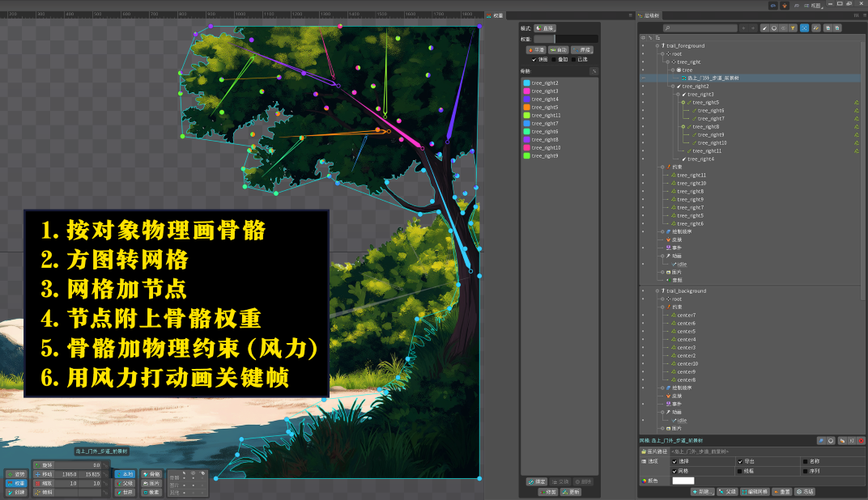Viewport: 868px width, 500px height.
Task: Click the 层级树 (Tree) panel tab
Action: [x=652, y=15]
